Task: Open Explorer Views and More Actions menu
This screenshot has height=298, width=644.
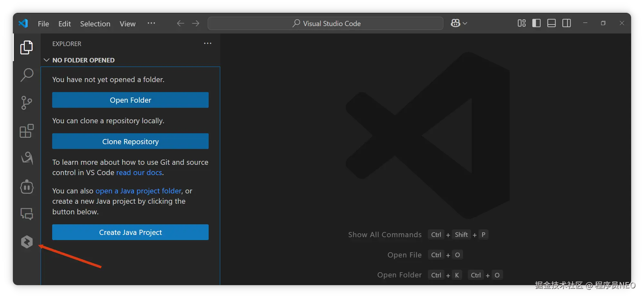Action: click(208, 43)
